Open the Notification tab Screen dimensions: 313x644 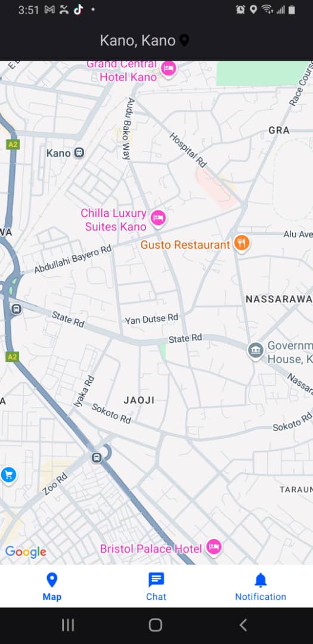tap(261, 587)
